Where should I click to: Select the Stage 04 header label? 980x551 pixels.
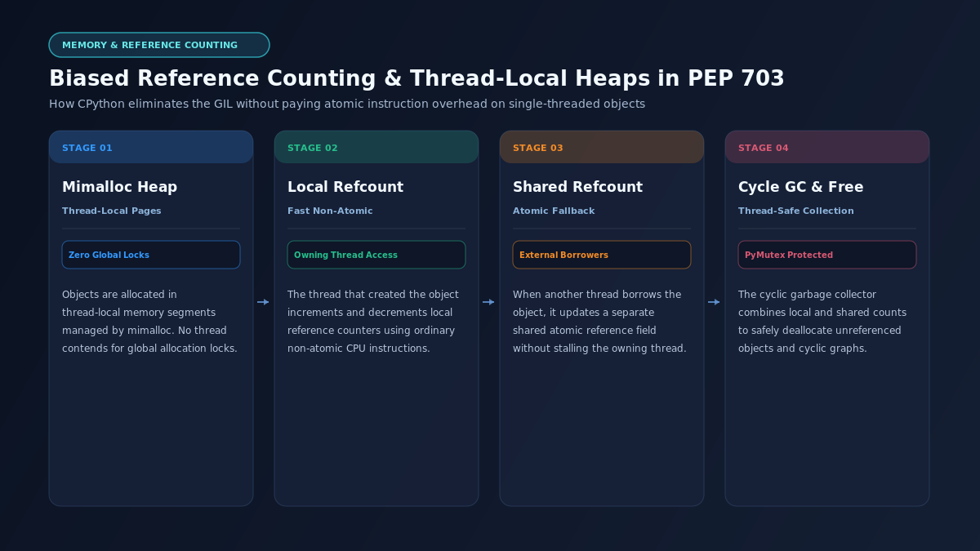point(764,148)
